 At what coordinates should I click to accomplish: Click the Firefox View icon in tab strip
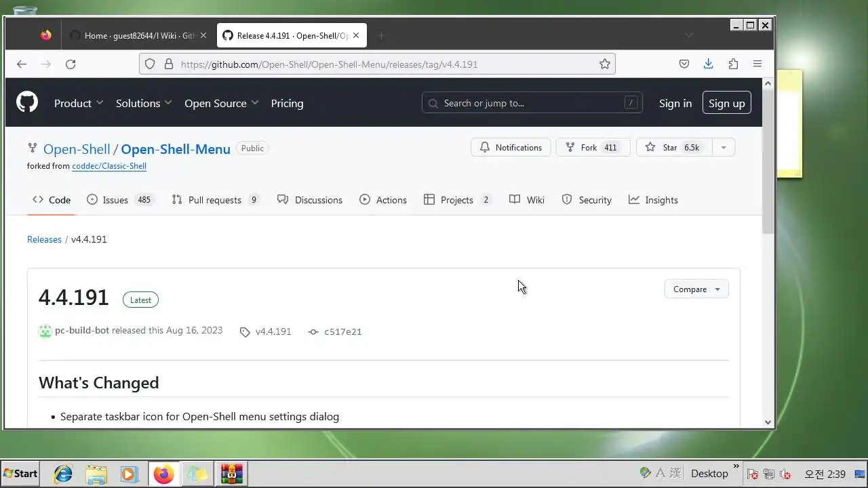coord(45,35)
